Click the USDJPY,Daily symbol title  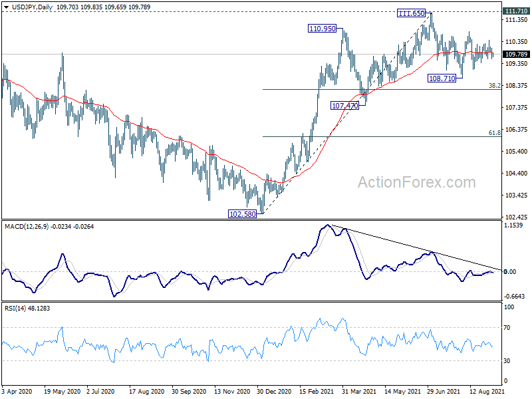32,7
